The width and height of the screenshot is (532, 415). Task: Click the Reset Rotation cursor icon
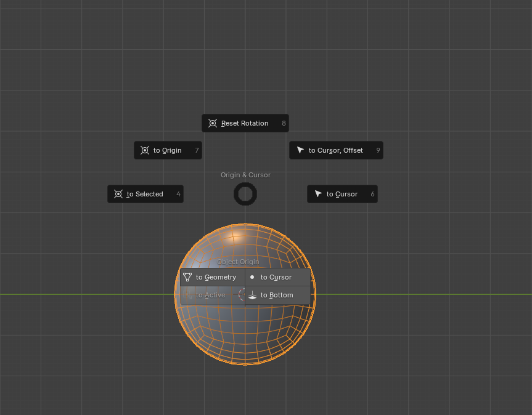coord(213,123)
